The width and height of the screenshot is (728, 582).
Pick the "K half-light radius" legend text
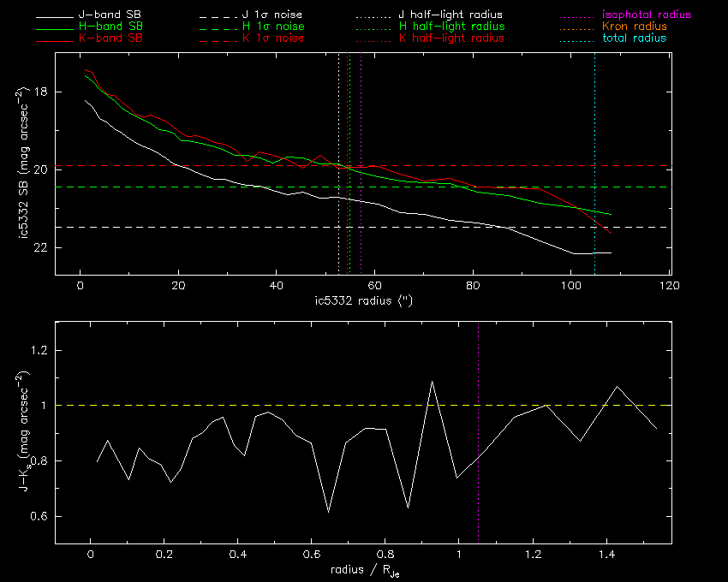(451, 39)
